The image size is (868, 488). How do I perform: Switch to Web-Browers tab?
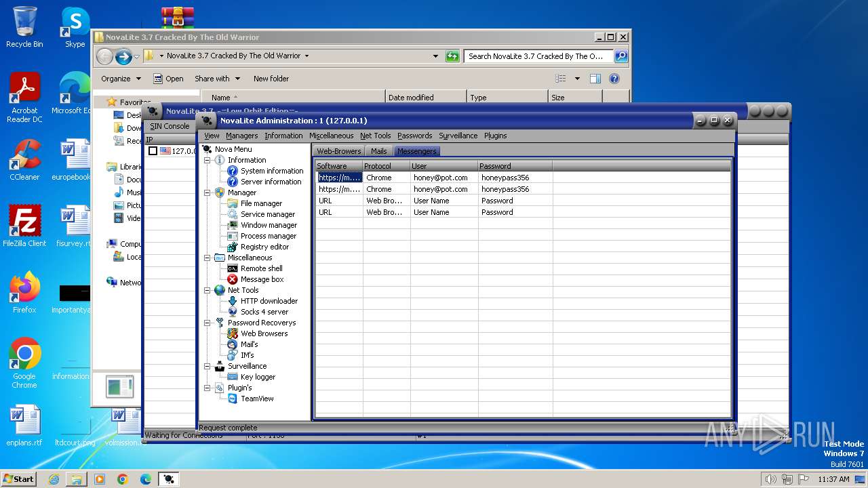coord(339,151)
